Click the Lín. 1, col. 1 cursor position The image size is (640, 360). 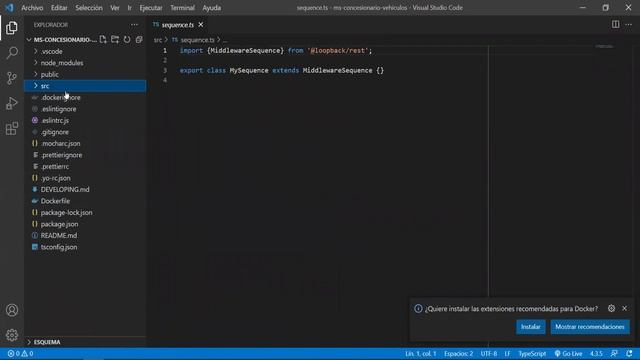[420, 354]
